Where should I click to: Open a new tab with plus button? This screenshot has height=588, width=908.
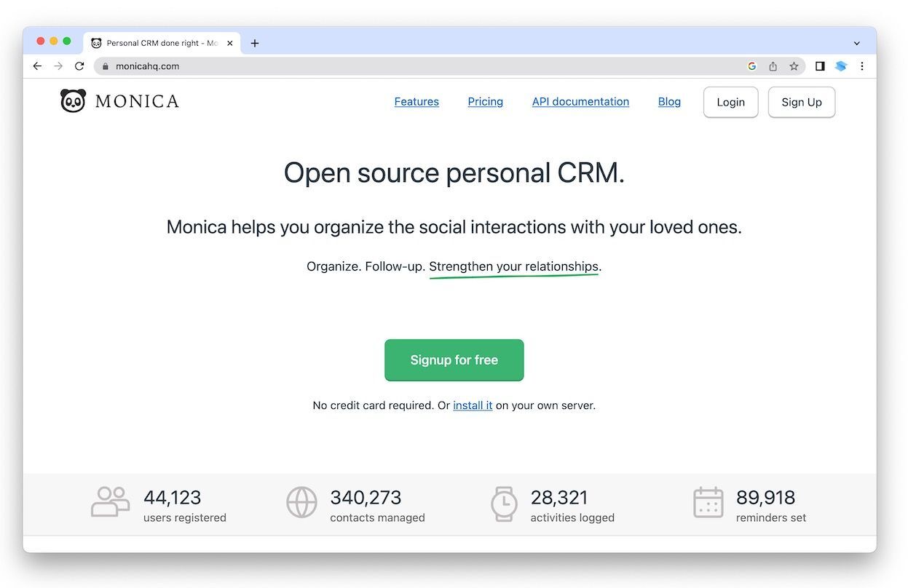(x=255, y=43)
